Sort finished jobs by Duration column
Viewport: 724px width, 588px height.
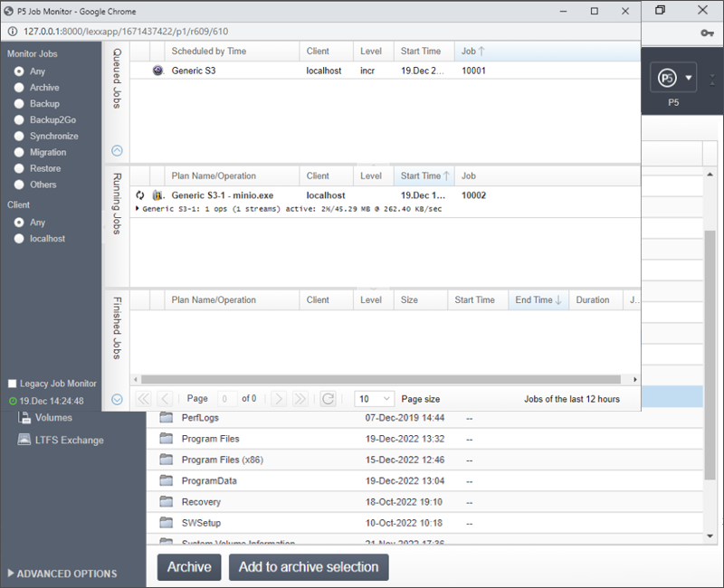(x=595, y=300)
